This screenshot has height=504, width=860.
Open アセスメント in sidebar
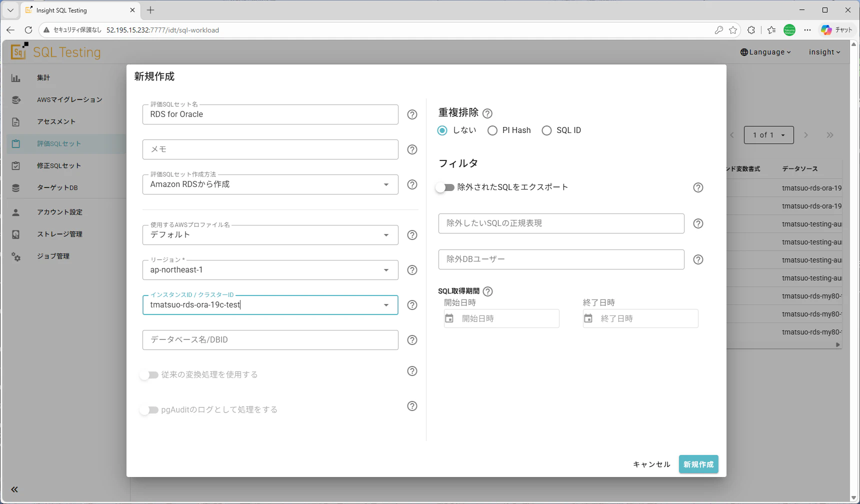pos(65,122)
